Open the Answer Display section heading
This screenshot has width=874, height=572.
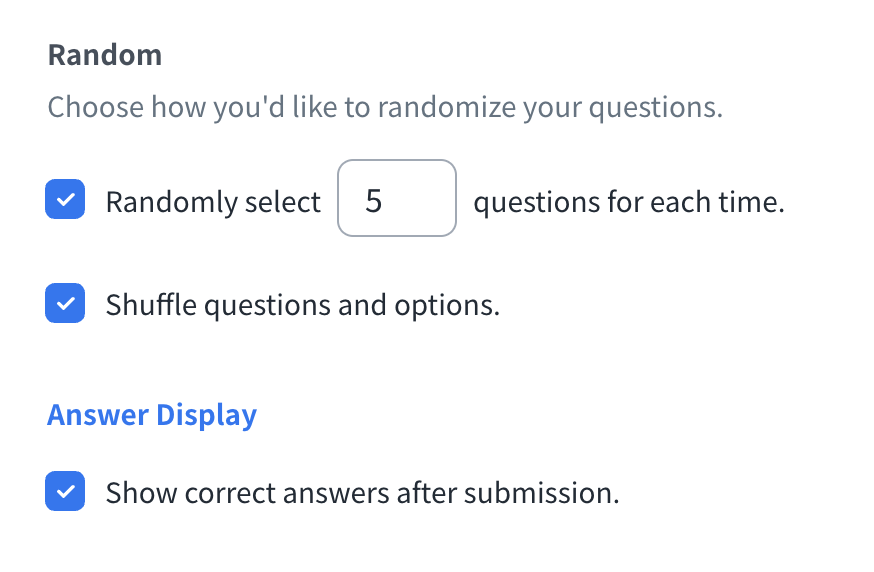pos(152,415)
